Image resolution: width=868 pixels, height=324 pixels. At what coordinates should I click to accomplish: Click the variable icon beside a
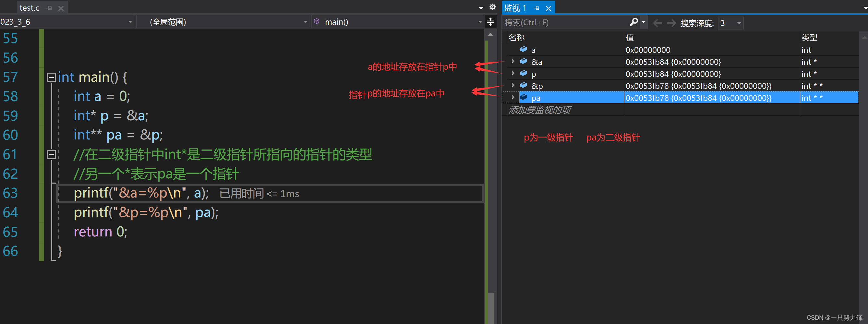(x=523, y=49)
